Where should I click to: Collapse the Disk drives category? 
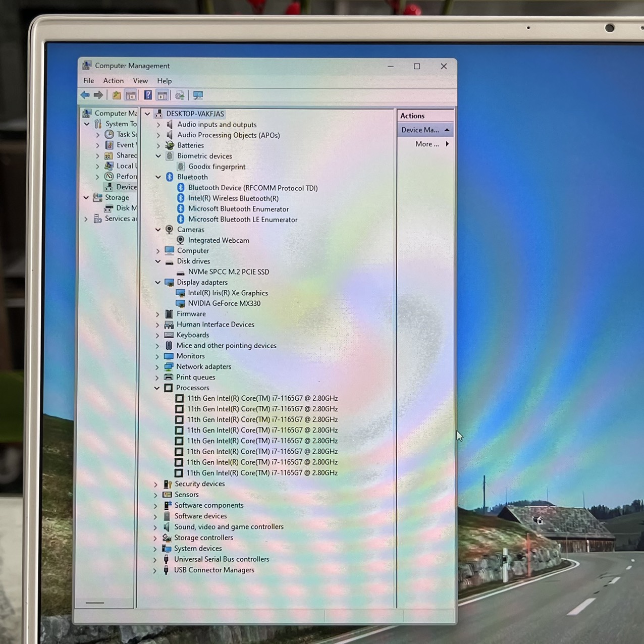[158, 261]
